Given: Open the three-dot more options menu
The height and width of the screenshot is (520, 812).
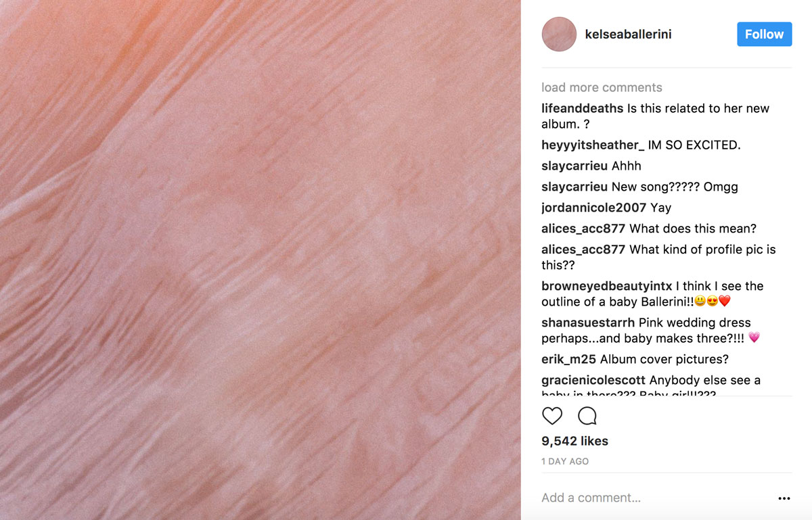Looking at the screenshot, I should pos(784,498).
